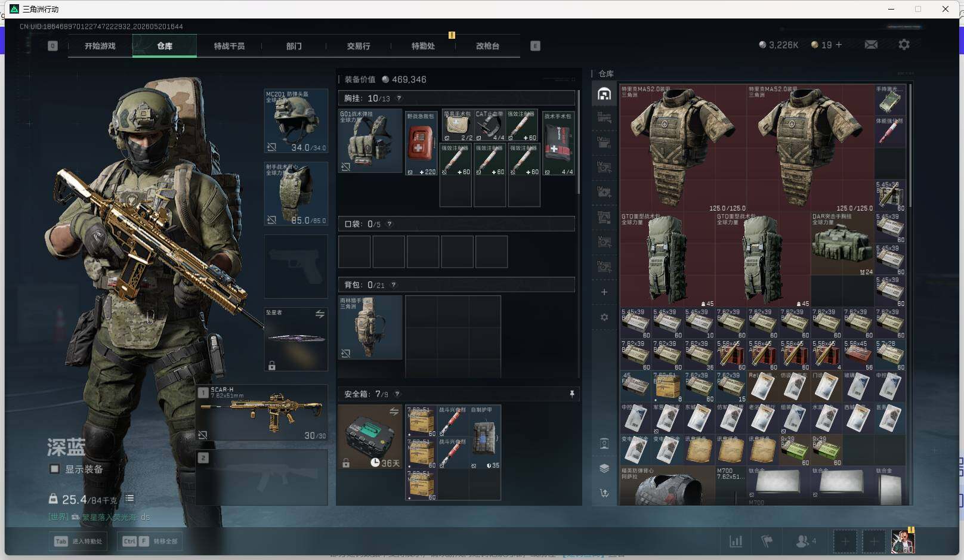
Task: Open the player avatar portrait
Action: coord(903,542)
